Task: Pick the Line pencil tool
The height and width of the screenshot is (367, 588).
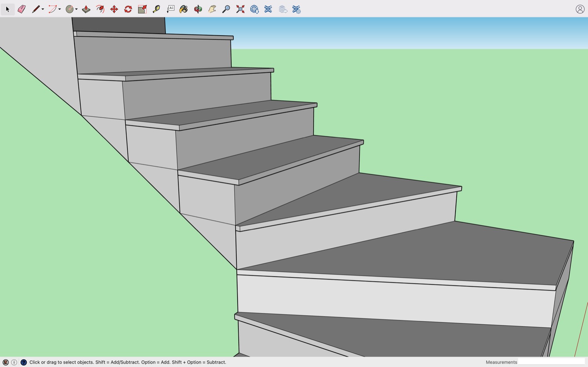Action: click(36, 9)
